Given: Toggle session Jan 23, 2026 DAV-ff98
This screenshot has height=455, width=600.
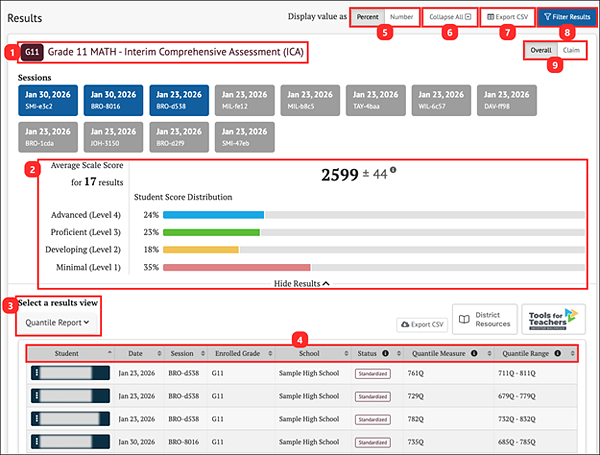Looking at the screenshot, I should (x=507, y=100).
